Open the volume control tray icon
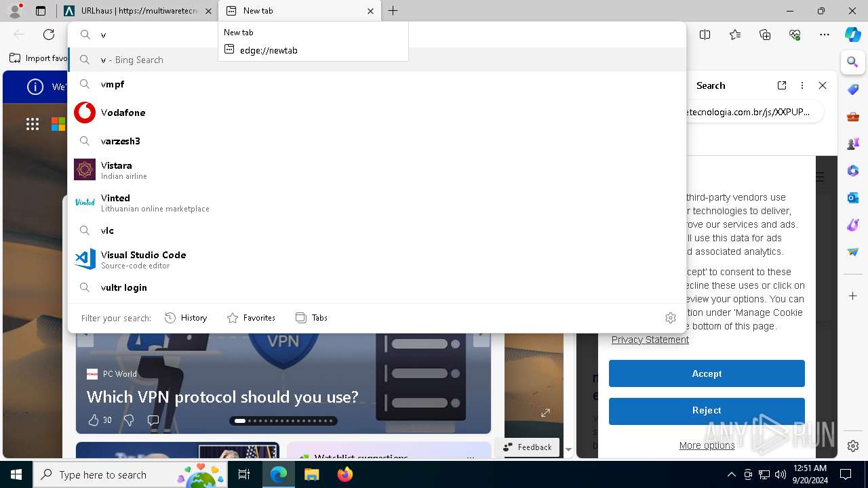This screenshot has width=868, height=488. (x=781, y=474)
